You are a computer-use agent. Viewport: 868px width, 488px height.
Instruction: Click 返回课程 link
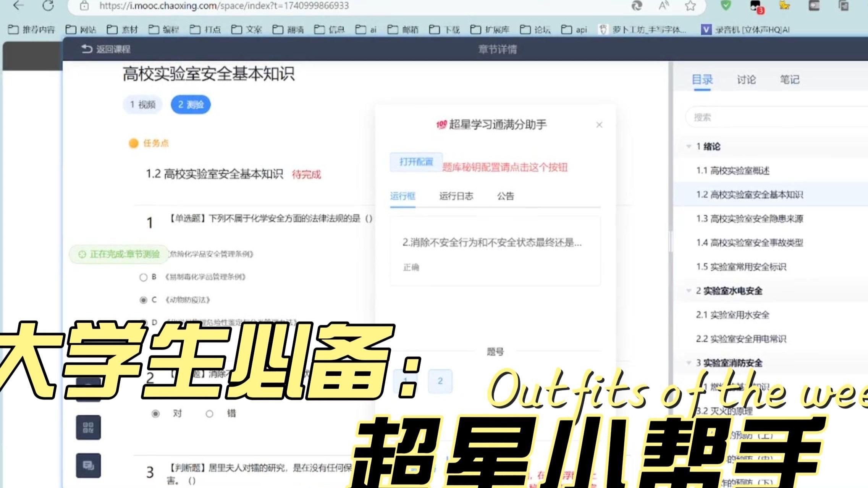point(106,49)
